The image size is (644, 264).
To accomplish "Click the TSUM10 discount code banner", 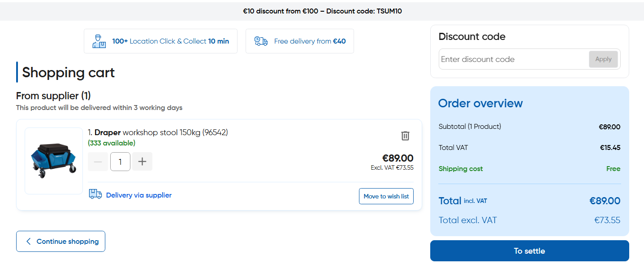I will [x=322, y=11].
